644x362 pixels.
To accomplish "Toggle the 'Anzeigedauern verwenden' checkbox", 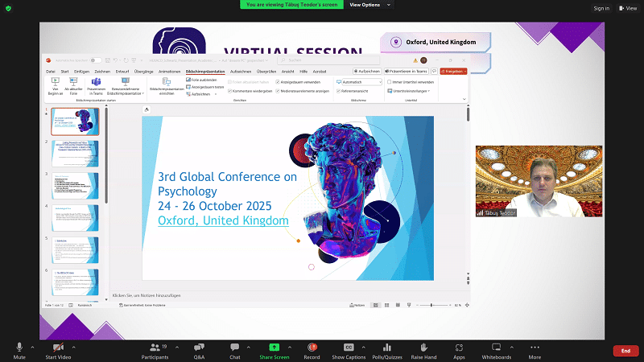I will [279, 81].
